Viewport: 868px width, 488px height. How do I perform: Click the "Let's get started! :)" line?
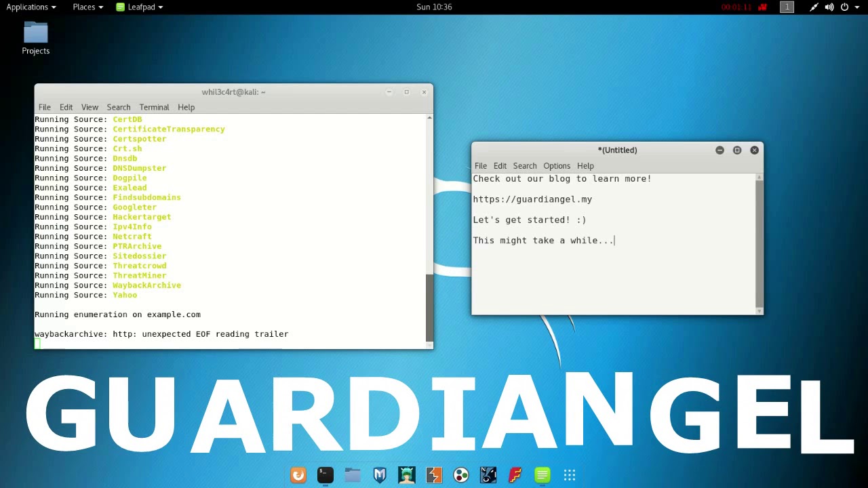pyautogui.click(x=530, y=220)
